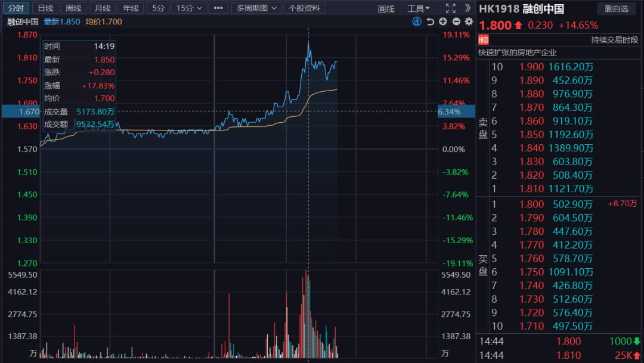Activate the 画线 drawing tool button
This screenshot has width=644, height=363.
pyautogui.click(x=386, y=9)
